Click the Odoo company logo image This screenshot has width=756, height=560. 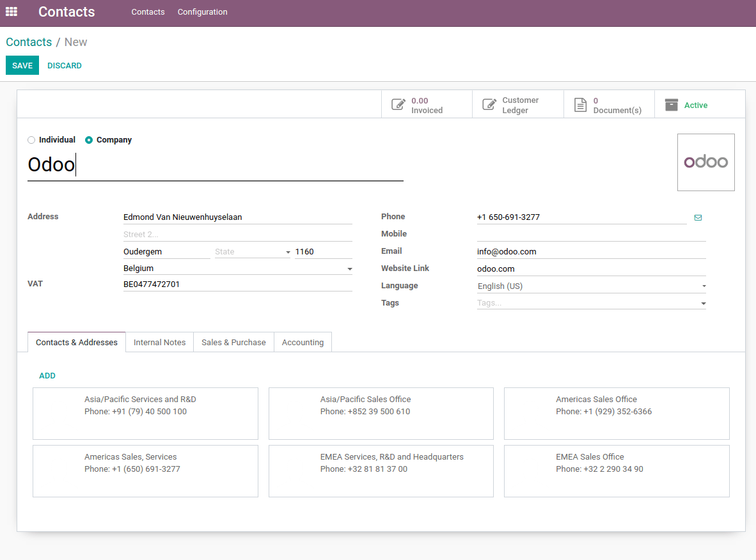(x=705, y=162)
